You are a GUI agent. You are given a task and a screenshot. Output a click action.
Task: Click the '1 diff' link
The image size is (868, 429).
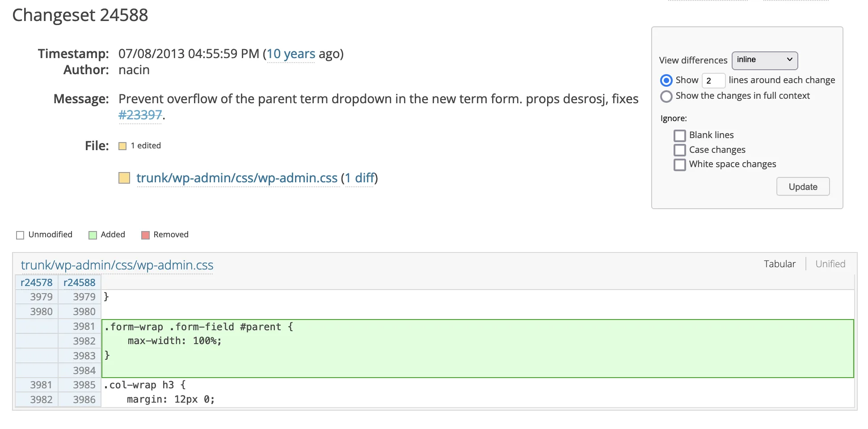pos(360,178)
